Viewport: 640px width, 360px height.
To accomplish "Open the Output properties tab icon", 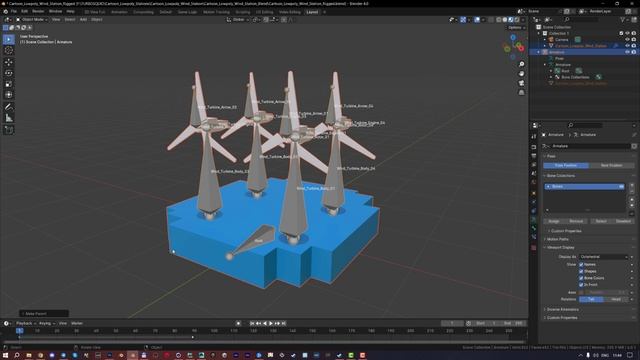I will [534, 156].
